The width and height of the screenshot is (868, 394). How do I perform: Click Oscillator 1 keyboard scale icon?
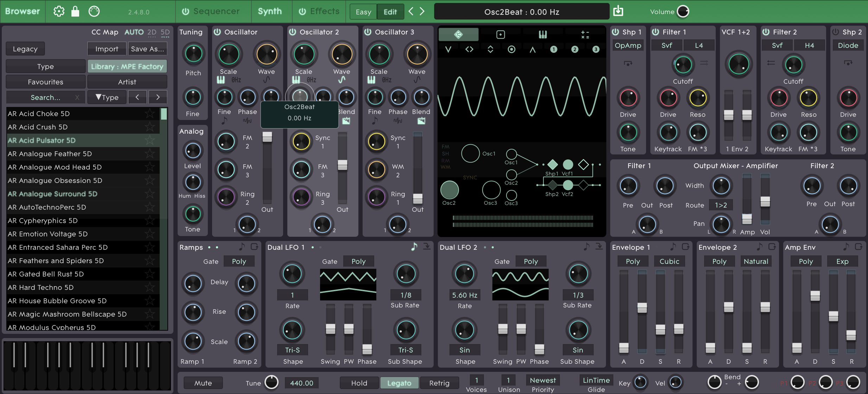tap(221, 80)
